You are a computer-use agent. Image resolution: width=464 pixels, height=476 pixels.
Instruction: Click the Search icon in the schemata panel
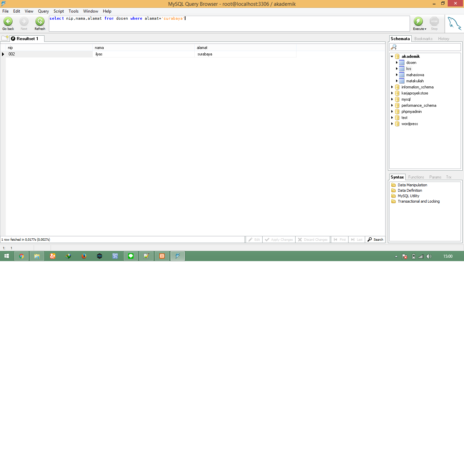pos(393,47)
